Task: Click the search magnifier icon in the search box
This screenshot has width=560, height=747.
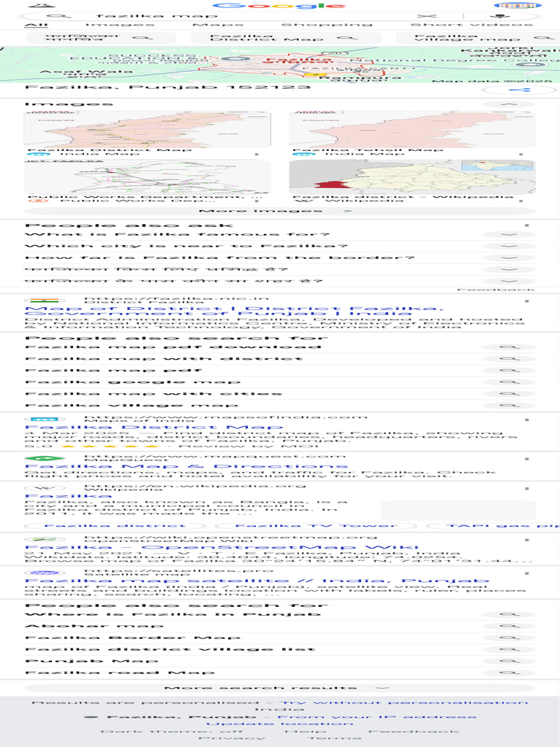Action: point(60,16)
